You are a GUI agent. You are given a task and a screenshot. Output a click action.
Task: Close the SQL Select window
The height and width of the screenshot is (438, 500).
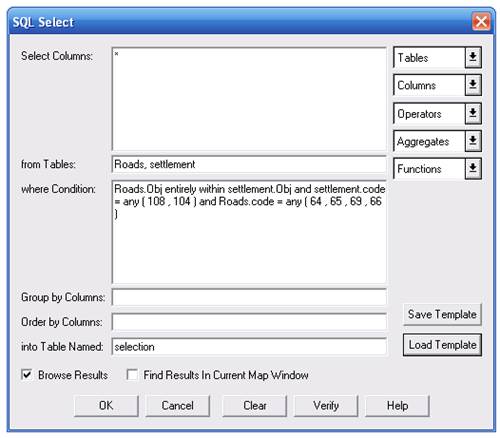coord(481,22)
